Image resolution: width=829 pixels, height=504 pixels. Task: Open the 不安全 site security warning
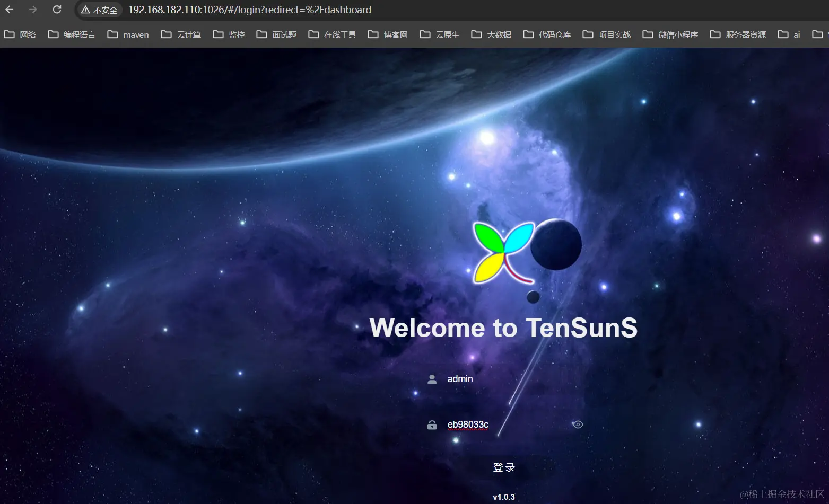point(99,10)
